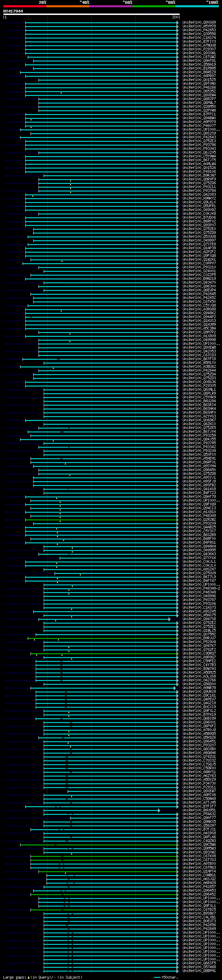Click label UniRef100_C0KJL1
Viewport: 222px width, 980px height.
pos(199,561)
